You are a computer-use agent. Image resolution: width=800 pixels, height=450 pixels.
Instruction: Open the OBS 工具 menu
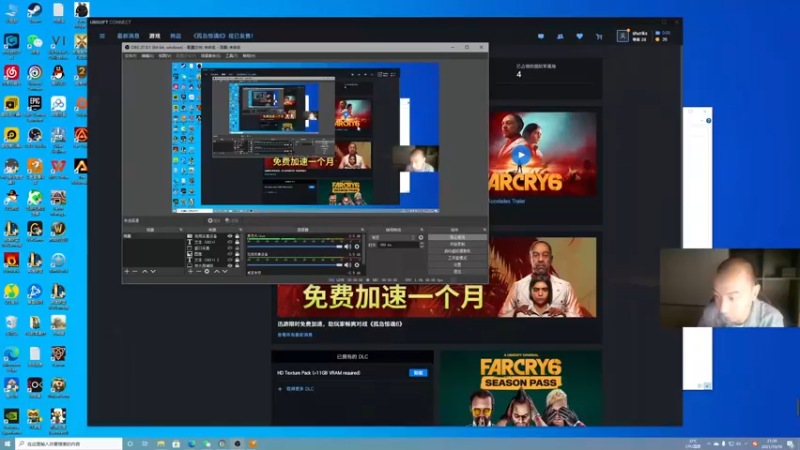231,56
